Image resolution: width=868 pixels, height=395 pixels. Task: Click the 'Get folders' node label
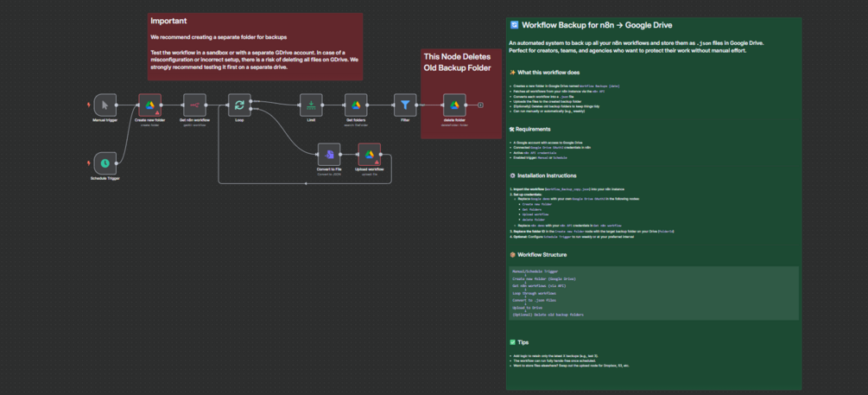356,119
